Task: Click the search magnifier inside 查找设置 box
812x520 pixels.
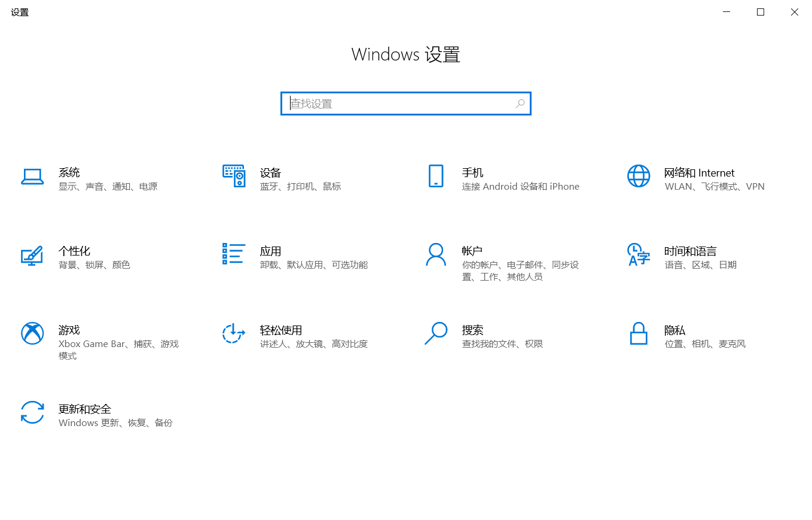Action: pyautogui.click(x=520, y=103)
